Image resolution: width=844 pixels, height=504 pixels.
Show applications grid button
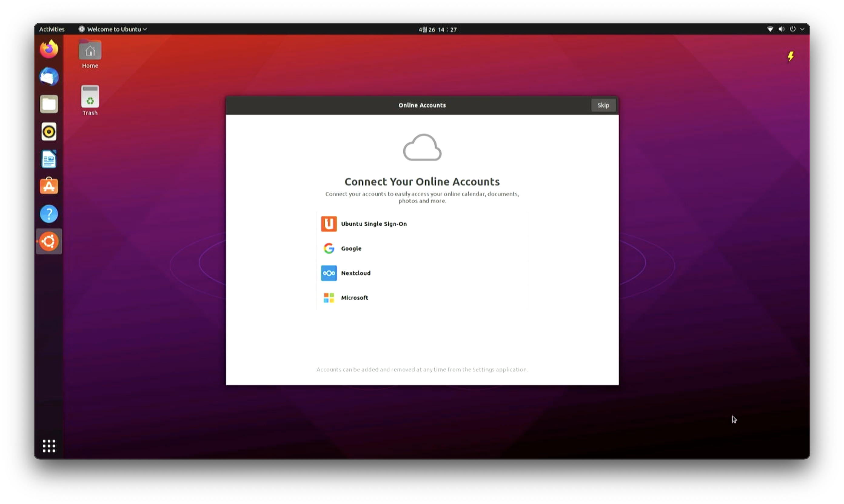click(x=49, y=446)
